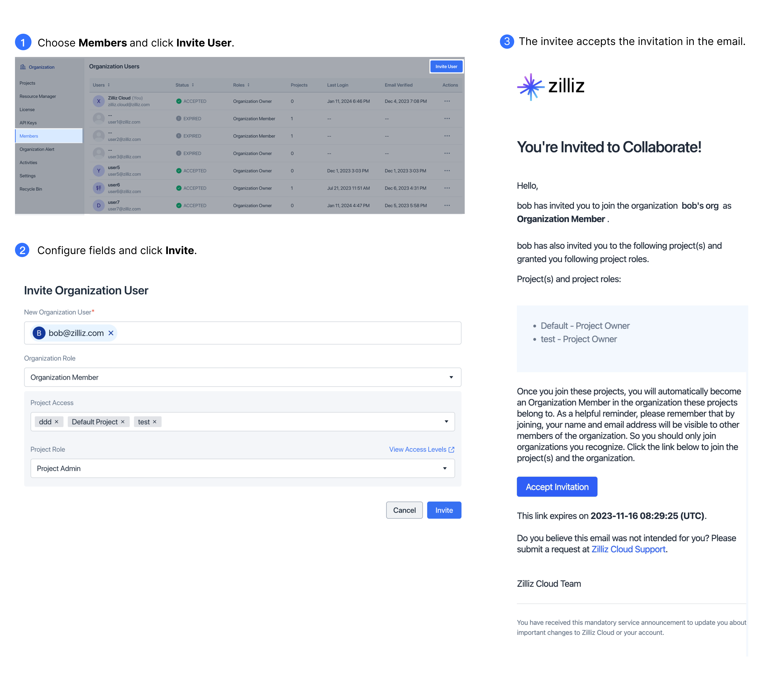Click the Zilliz logo in email
784x691 pixels.
click(x=551, y=87)
